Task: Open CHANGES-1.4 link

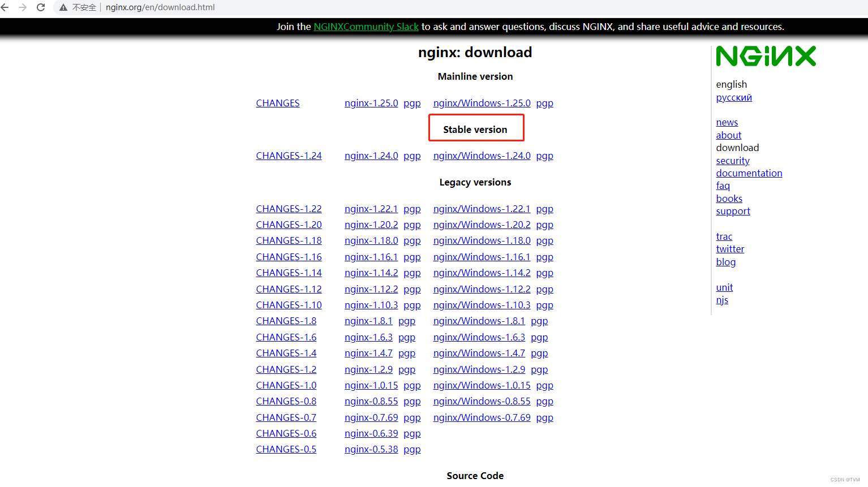Action: pos(286,353)
